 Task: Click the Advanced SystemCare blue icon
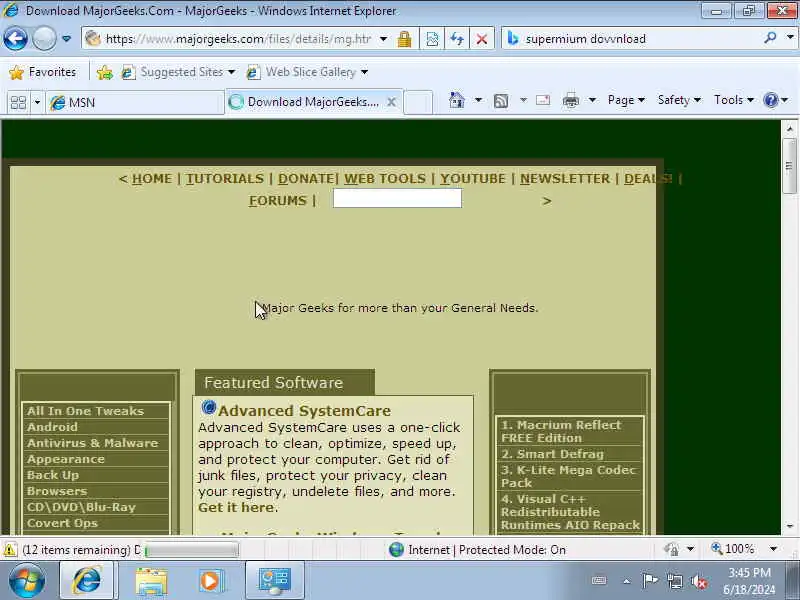[x=208, y=408]
